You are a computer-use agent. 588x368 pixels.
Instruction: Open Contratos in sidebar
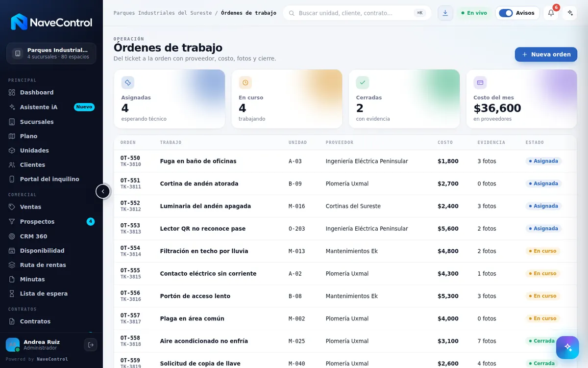pos(51,321)
